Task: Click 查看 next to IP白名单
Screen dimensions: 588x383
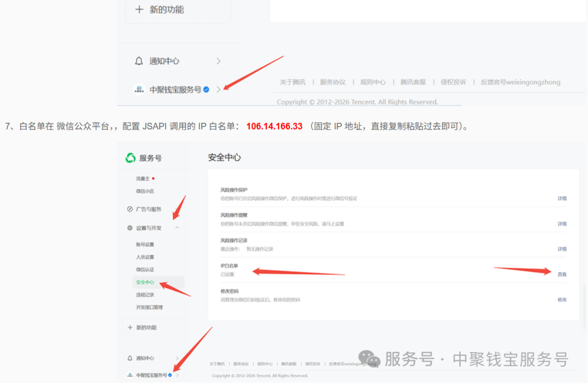Action: tap(561, 274)
